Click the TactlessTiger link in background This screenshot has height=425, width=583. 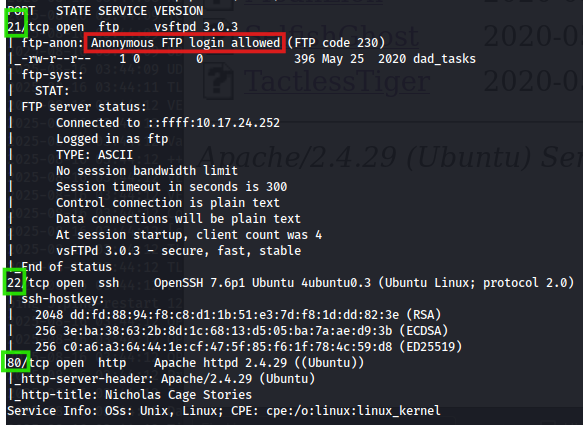[x=337, y=81]
